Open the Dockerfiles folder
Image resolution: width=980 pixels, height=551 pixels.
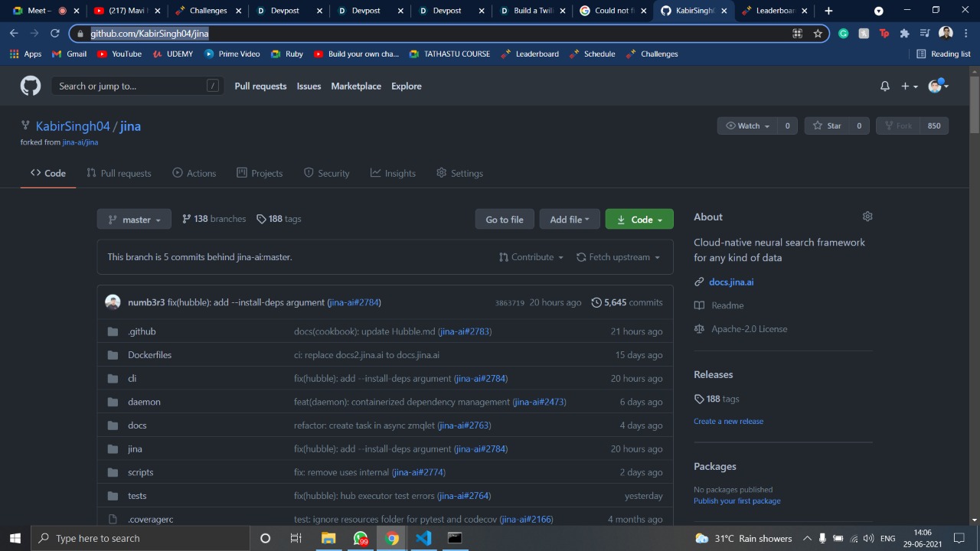pyautogui.click(x=149, y=355)
